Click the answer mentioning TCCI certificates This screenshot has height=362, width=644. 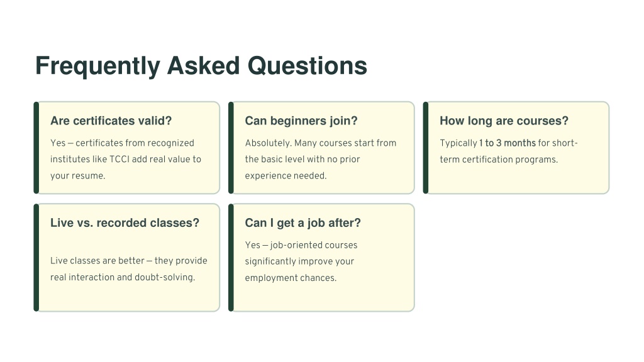tap(126, 159)
